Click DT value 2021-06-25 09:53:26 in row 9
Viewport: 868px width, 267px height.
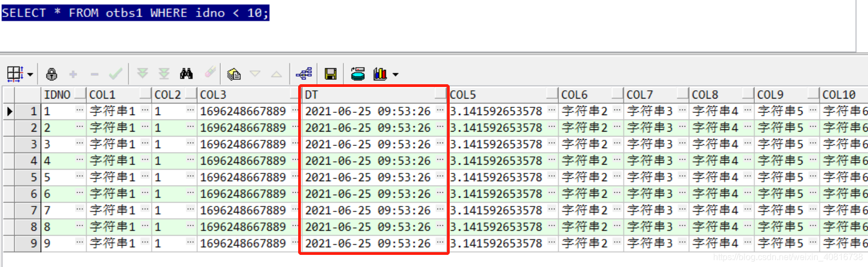[368, 243]
